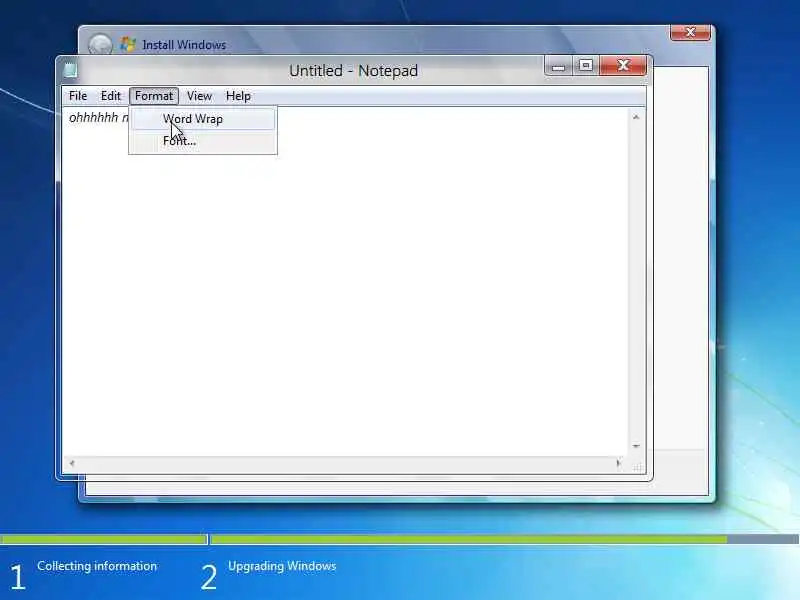Click in the text beginning 'ohhhhhh'

(98, 118)
